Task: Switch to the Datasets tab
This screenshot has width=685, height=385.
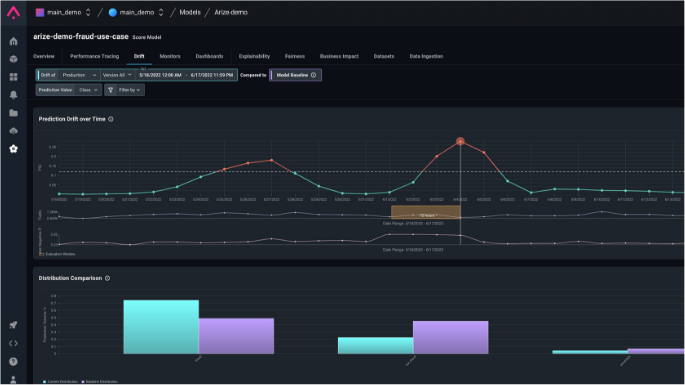Action: coord(384,56)
